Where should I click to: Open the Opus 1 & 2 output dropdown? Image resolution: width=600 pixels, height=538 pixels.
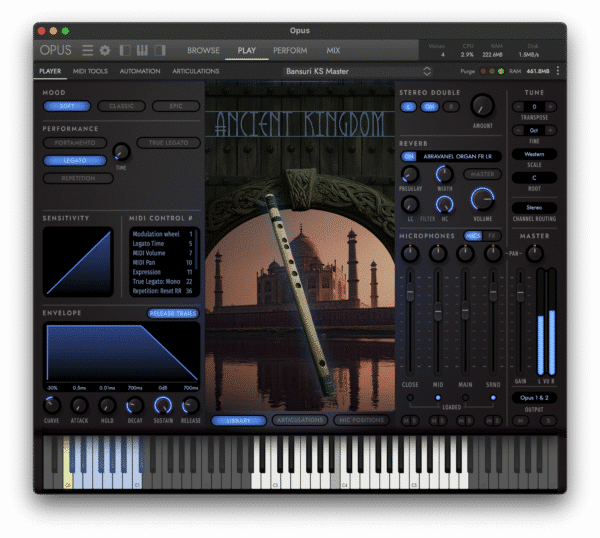pyautogui.click(x=534, y=398)
